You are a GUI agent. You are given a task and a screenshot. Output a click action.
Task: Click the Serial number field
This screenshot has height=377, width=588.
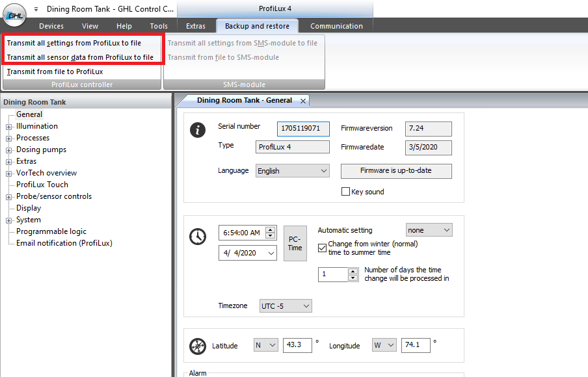(303, 129)
